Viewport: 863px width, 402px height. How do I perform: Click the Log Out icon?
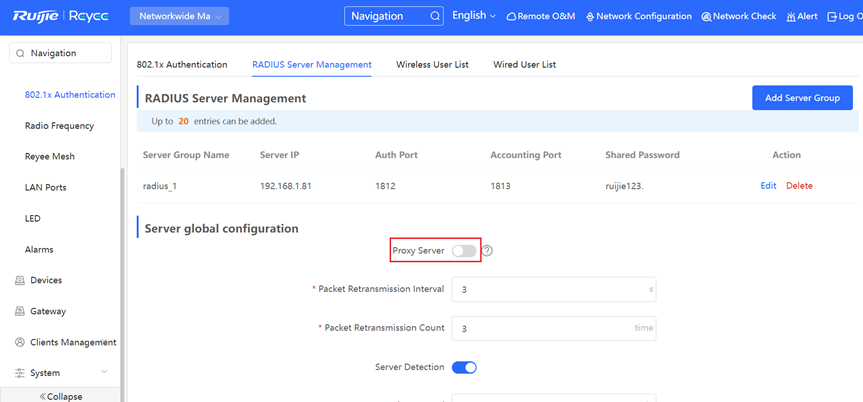click(833, 16)
